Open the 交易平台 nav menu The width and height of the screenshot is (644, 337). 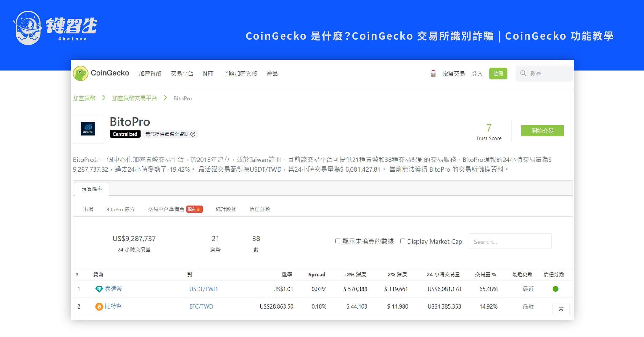(182, 74)
